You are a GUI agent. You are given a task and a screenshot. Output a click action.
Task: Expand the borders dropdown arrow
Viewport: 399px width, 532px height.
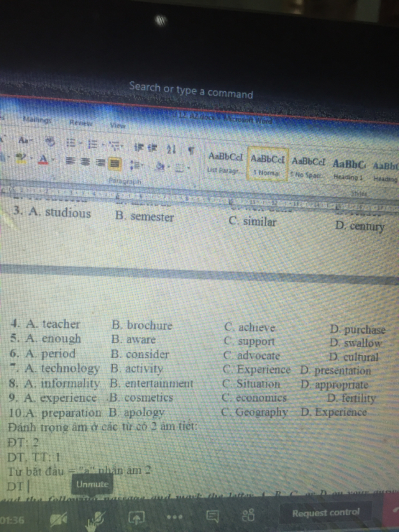tap(188, 168)
